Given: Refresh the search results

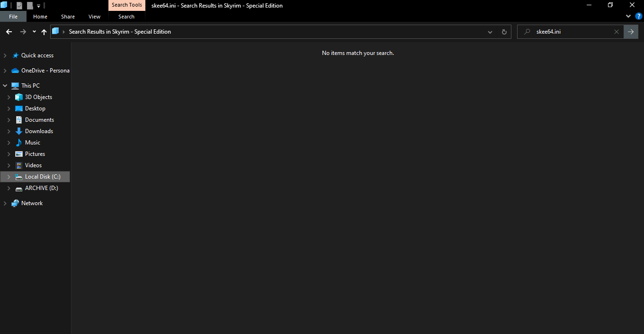Looking at the screenshot, I should point(504,32).
